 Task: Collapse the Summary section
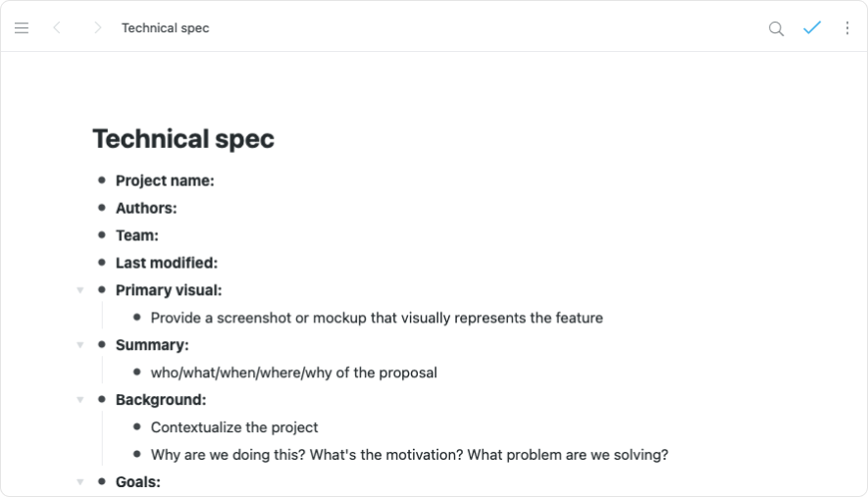80,345
